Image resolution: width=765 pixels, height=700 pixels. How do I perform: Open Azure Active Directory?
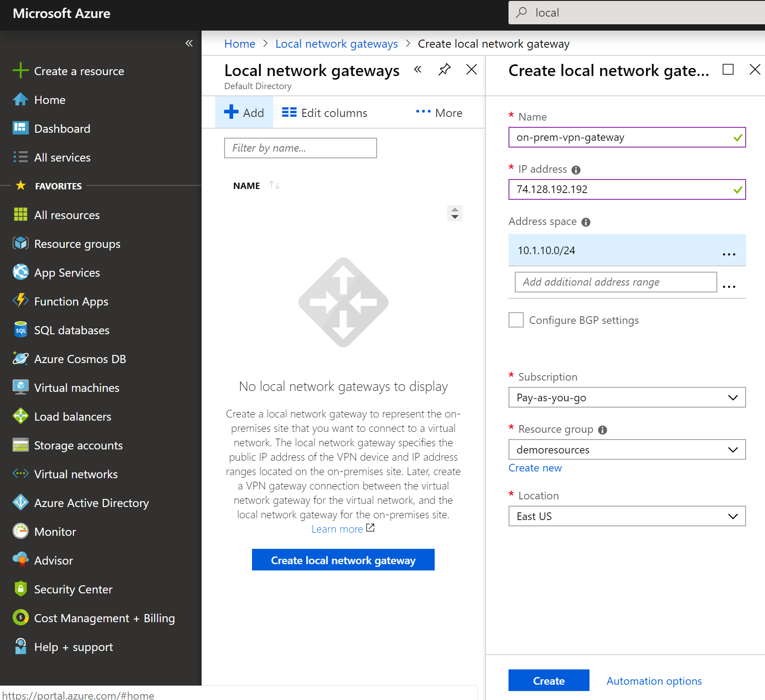tap(91, 503)
